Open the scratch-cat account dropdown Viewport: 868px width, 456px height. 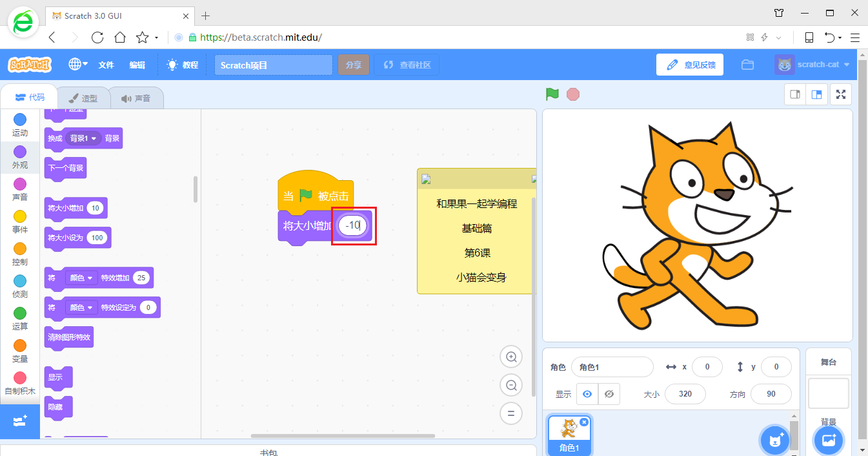[812, 65]
